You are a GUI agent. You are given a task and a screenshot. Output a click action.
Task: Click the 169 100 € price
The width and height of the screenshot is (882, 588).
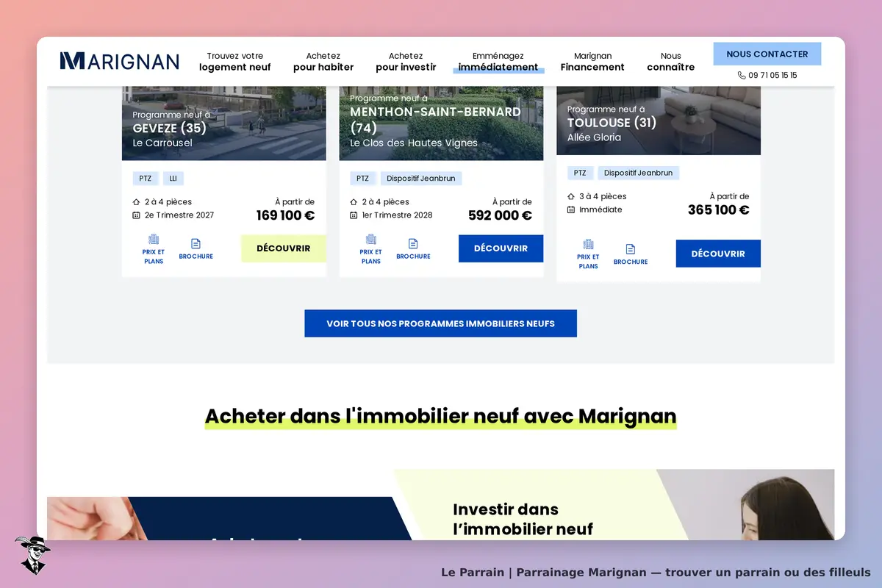[x=285, y=215]
